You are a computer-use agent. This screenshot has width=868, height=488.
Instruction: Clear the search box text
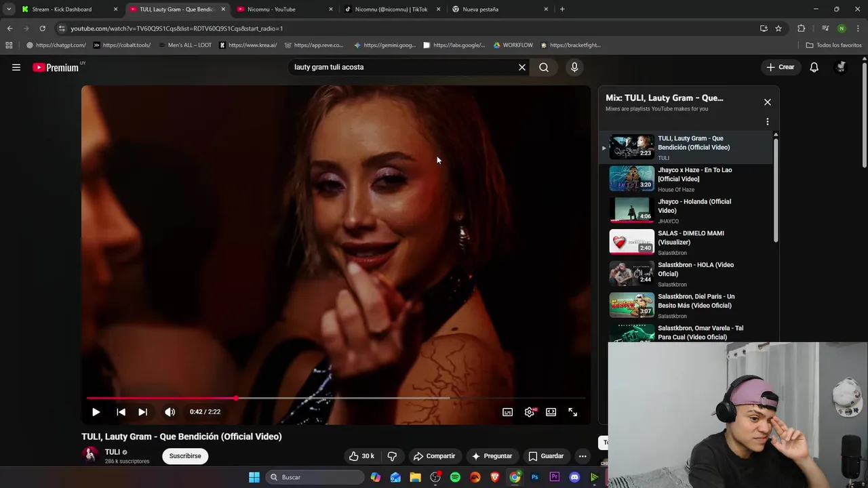[522, 67]
